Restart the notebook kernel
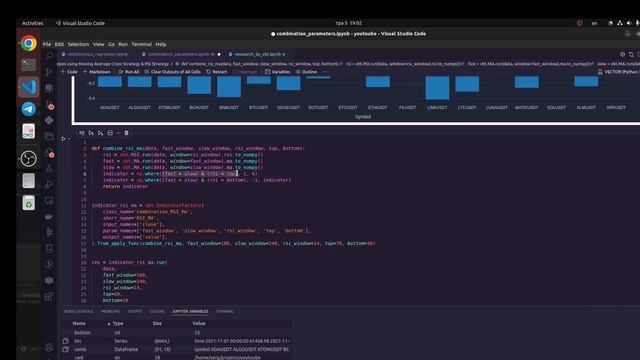The width and height of the screenshot is (640, 360). coord(217,72)
